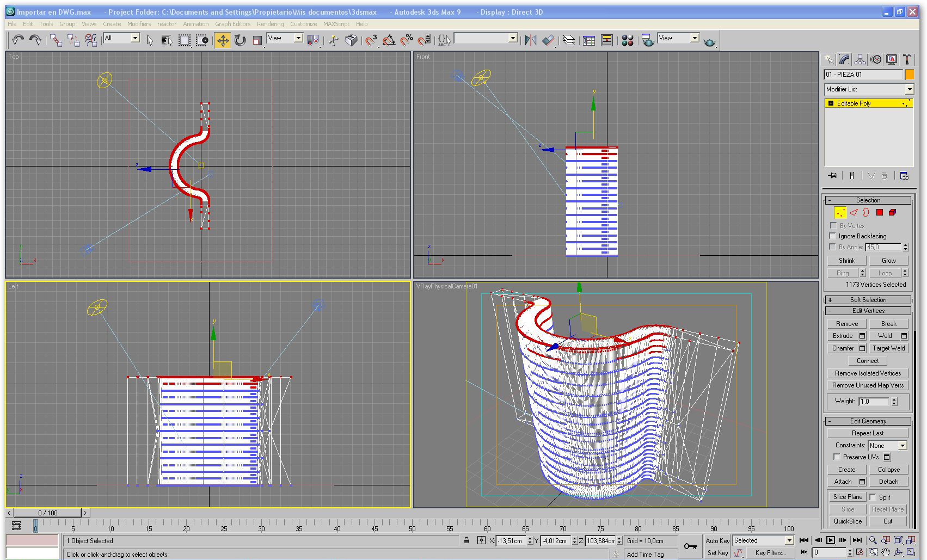Screen dimensions: 927x560
Task: Open the Render Scene teapot dialog icon
Action: [648, 40]
